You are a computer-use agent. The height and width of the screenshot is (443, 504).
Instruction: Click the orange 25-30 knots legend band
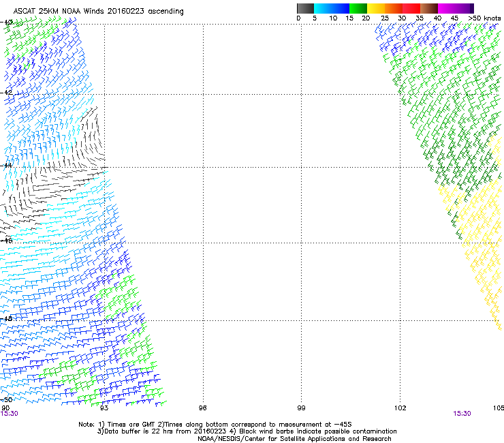[394, 8]
